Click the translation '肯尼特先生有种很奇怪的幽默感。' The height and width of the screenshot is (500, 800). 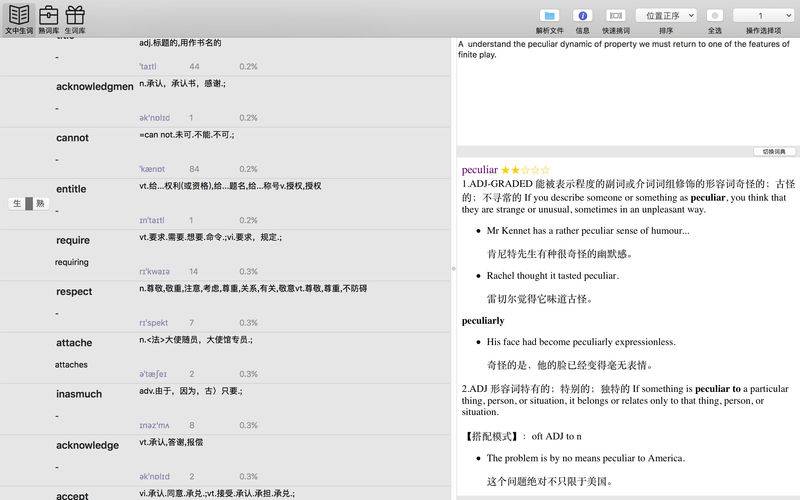559,254
